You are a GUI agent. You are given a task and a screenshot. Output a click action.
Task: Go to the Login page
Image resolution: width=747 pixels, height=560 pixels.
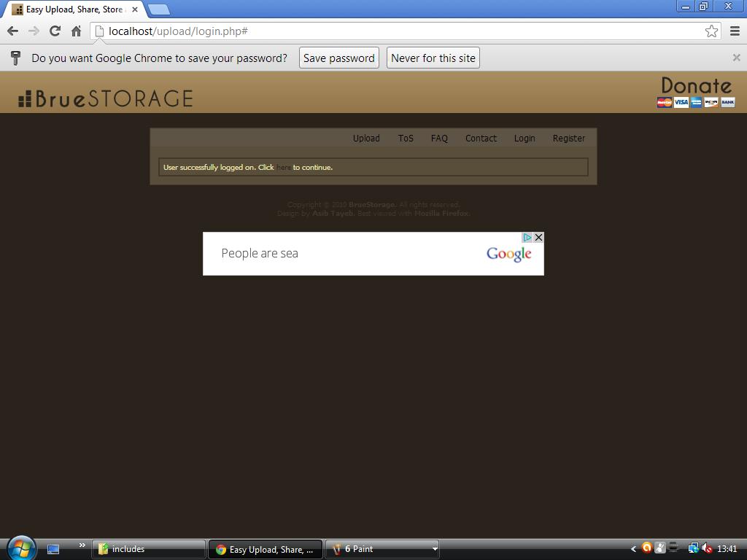pyautogui.click(x=525, y=138)
